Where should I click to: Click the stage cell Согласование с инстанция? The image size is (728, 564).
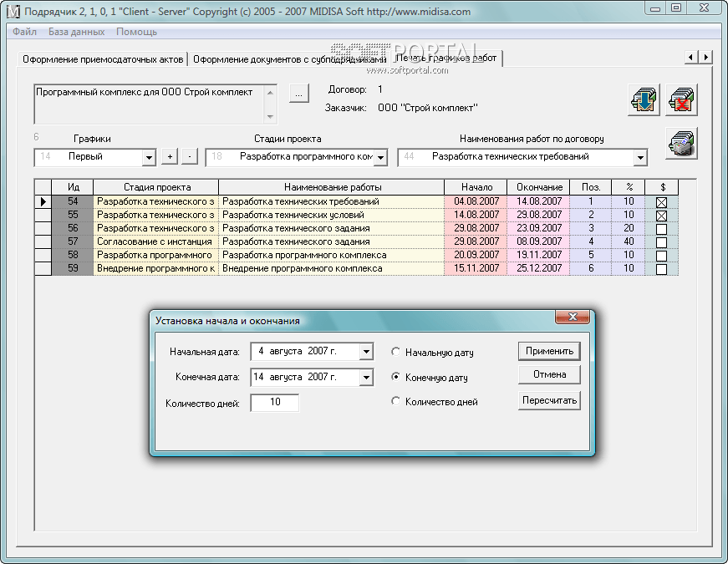click(156, 241)
